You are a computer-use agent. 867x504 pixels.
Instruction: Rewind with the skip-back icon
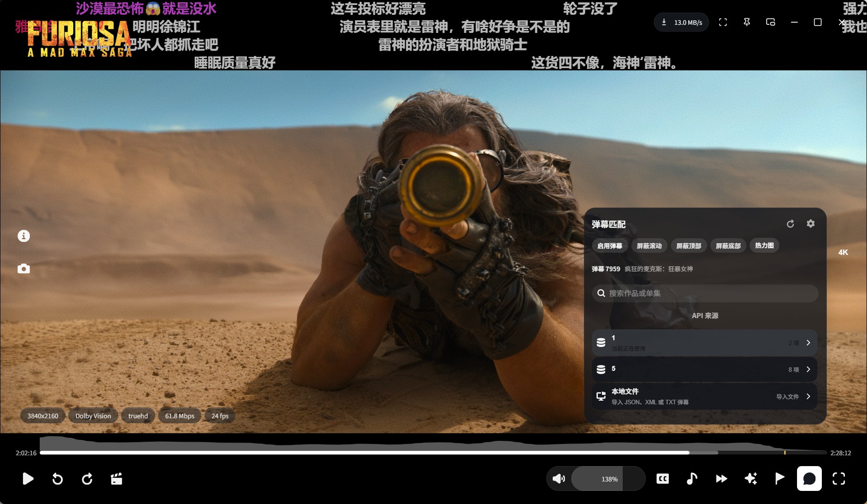(x=57, y=479)
